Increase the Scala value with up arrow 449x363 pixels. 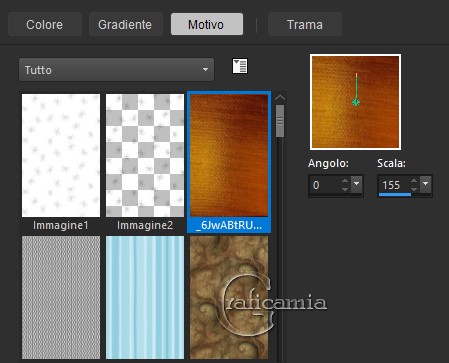pyautogui.click(x=414, y=181)
